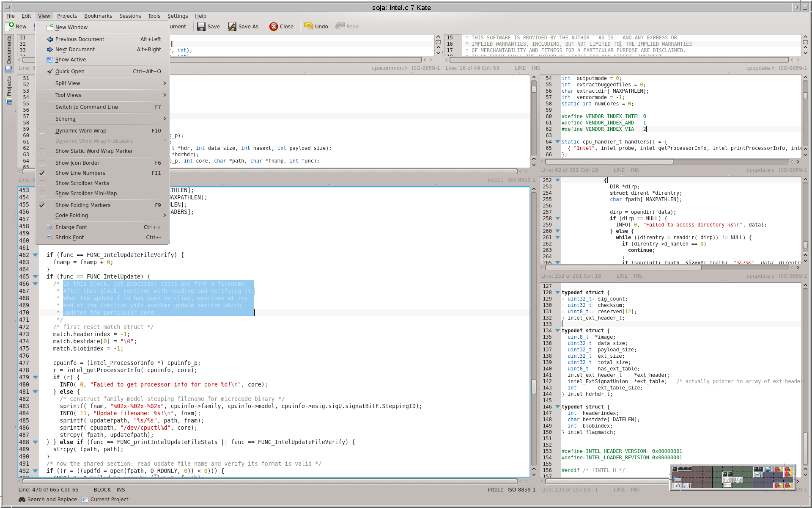Click the Save As toolbar icon

point(232,27)
